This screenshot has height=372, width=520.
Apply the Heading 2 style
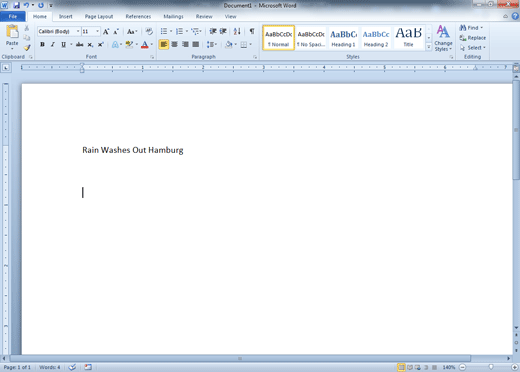pyautogui.click(x=376, y=38)
